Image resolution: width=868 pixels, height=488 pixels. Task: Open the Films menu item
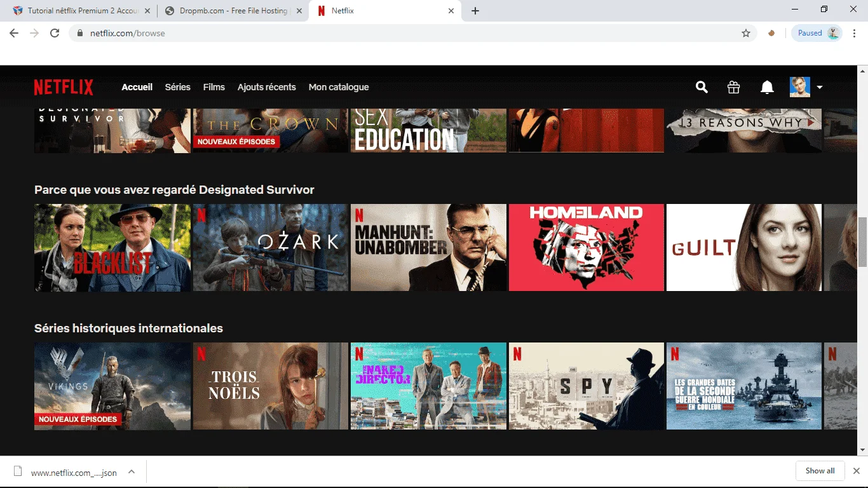click(x=214, y=87)
